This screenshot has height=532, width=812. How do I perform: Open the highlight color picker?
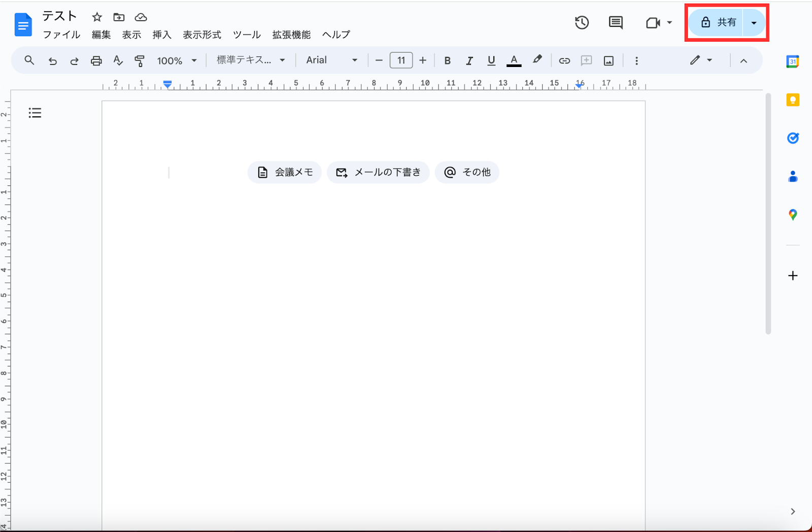[537, 60]
